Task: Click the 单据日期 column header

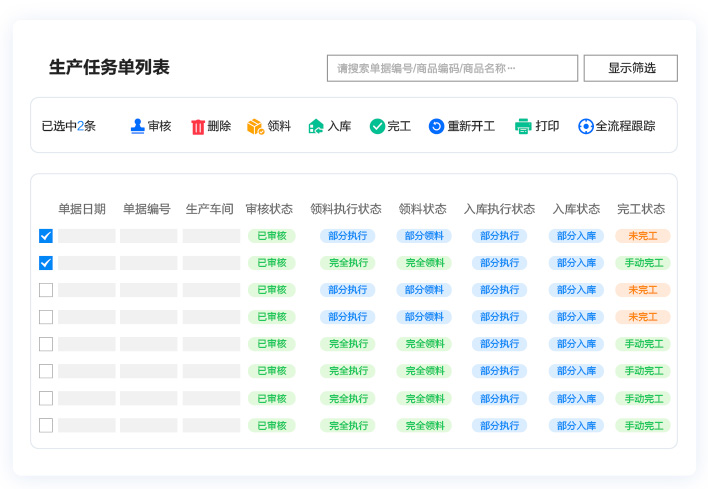Action: (x=82, y=209)
